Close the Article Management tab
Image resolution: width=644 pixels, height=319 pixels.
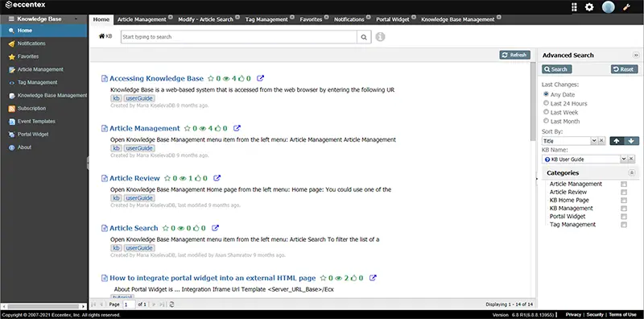click(x=170, y=18)
